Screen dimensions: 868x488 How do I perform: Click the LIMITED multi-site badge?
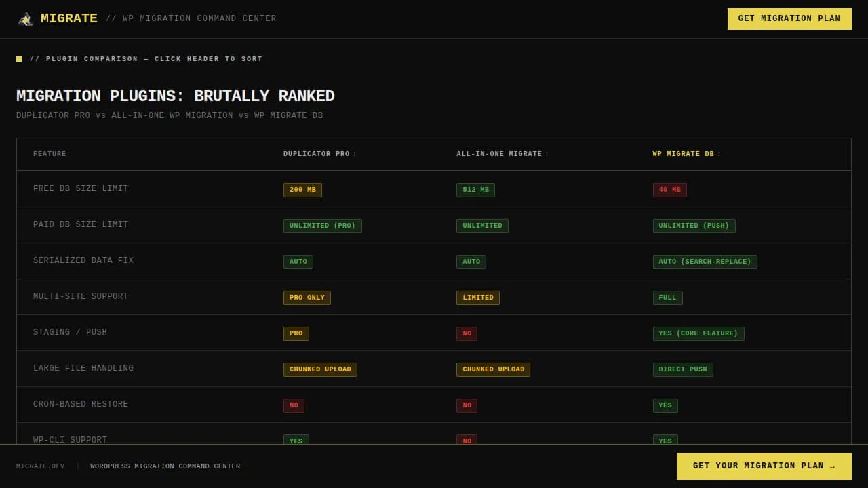tap(478, 298)
